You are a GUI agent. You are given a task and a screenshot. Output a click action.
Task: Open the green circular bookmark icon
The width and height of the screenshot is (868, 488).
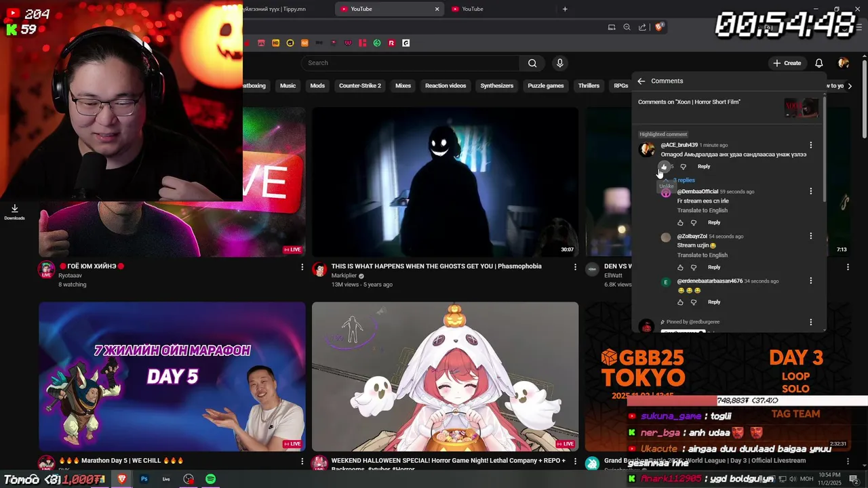coord(377,43)
